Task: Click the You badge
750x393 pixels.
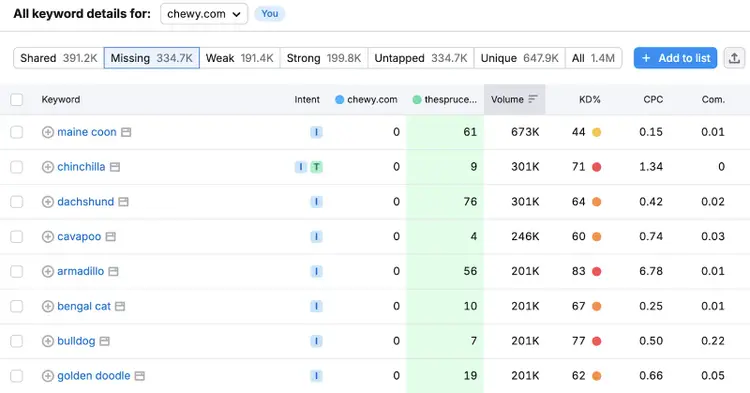Action: [x=270, y=14]
